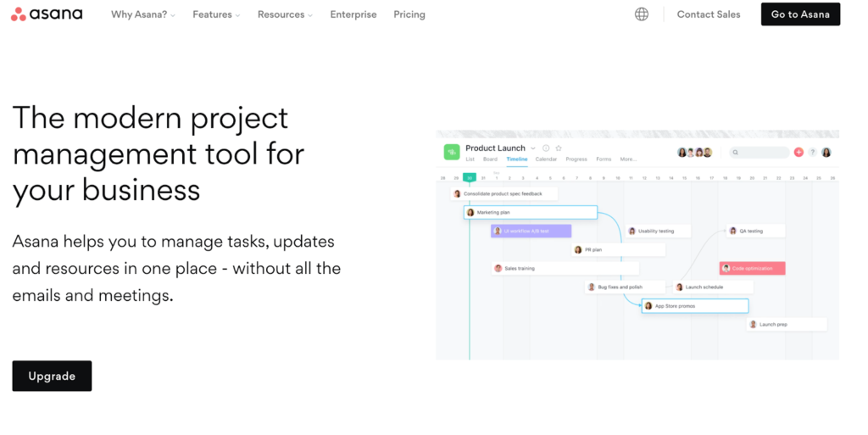Image resolution: width=868 pixels, height=435 pixels.
Task: Open the language globe icon
Action: pyautogui.click(x=642, y=14)
